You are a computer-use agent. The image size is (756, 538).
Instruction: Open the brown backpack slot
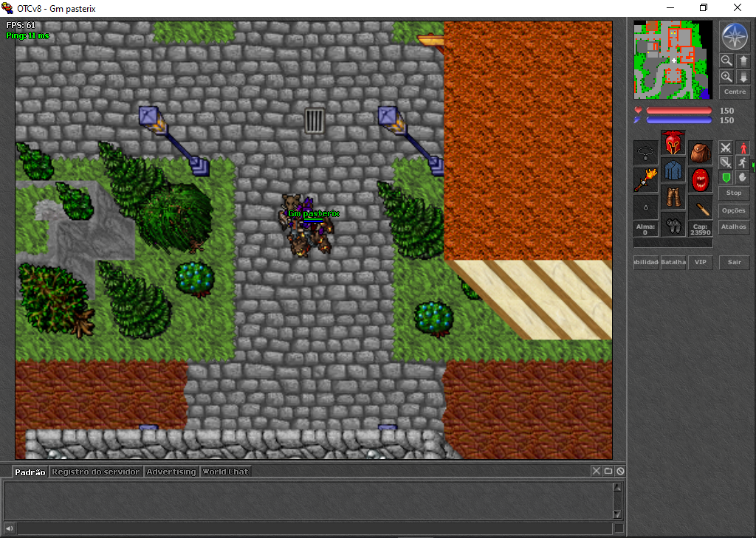click(x=701, y=154)
